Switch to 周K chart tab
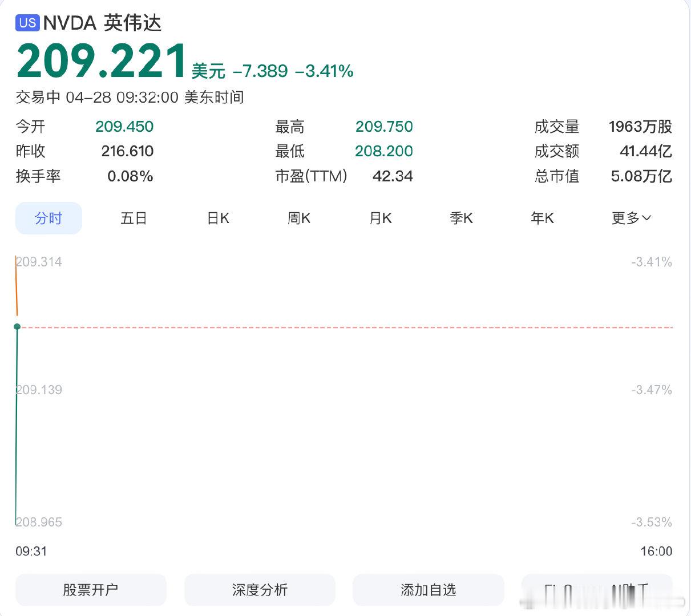 tap(299, 218)
